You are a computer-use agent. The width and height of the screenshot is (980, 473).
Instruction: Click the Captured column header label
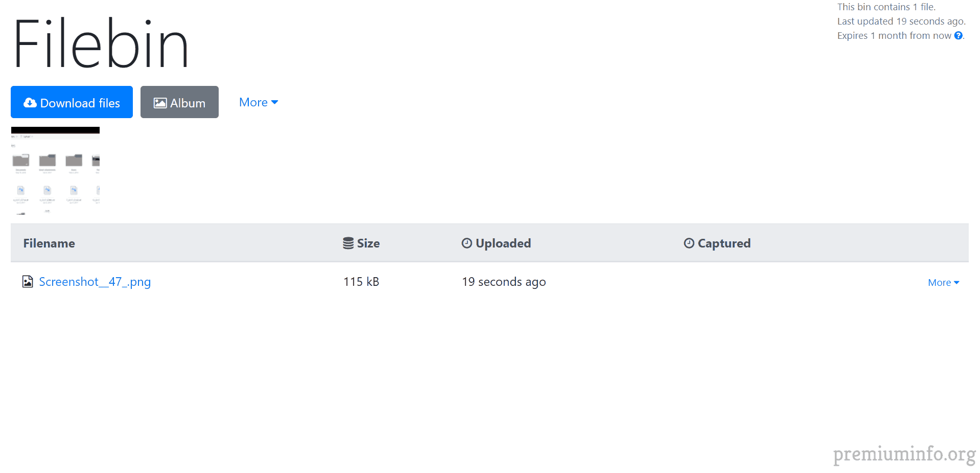pos(724,243)
